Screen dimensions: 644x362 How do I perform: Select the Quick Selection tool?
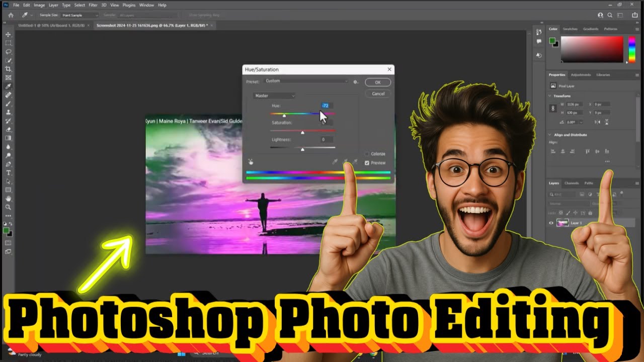[9, 60]
